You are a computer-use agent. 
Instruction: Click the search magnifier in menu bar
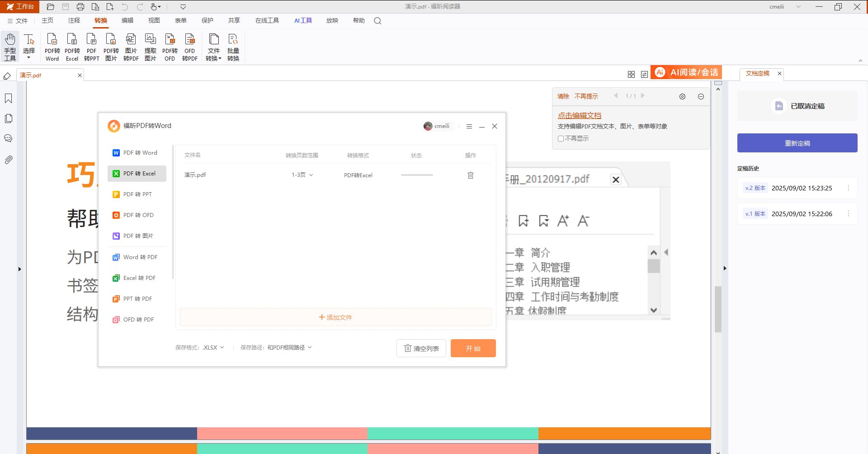tap(377, 21)
